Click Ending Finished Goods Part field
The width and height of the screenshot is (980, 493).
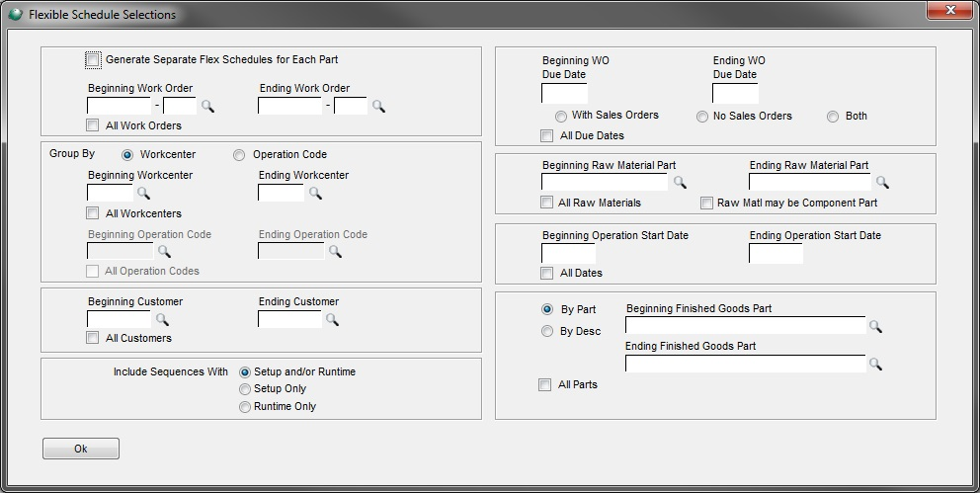pos(746,364)
